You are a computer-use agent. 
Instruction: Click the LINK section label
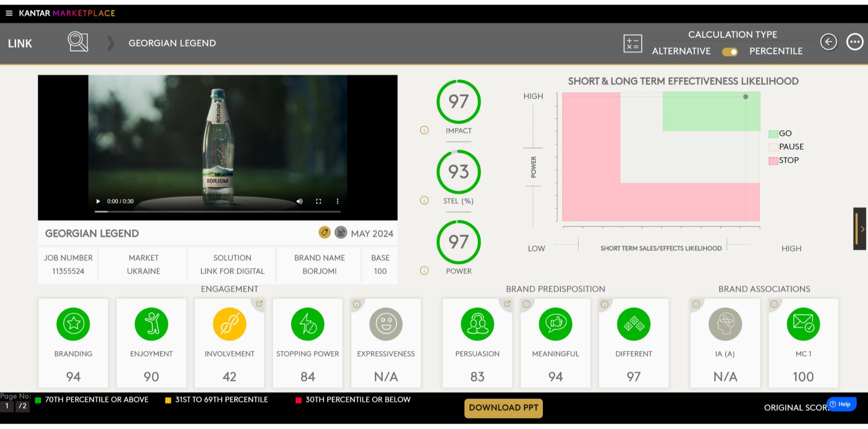(x=20, y=44)
